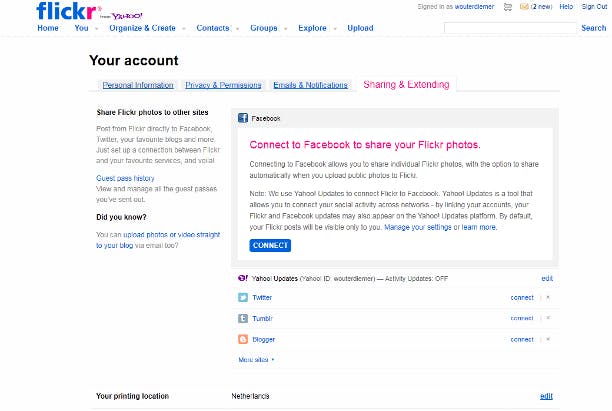The height and width of the screenshot is (411, 612).
Task: Remove the Twitter row with x
Action: [x=548, y=297]
